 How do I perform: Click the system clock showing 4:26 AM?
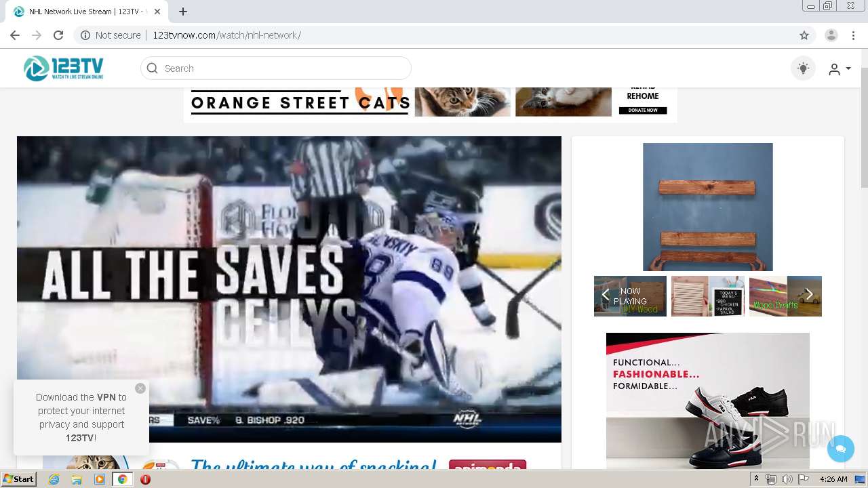tap(833, 479)
